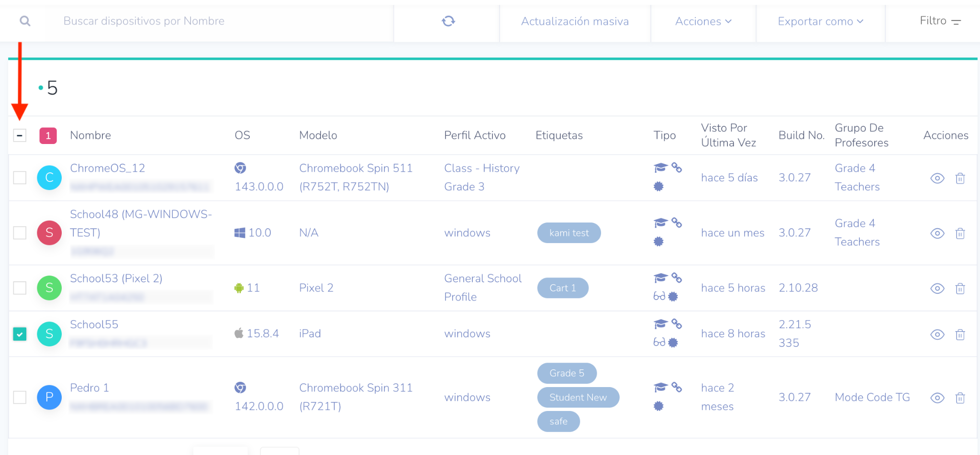Delete the ChromeOS_12 device with trash icon
This screenshot has width=980, height=455.
pyautogui.click(x=960, y=178)
